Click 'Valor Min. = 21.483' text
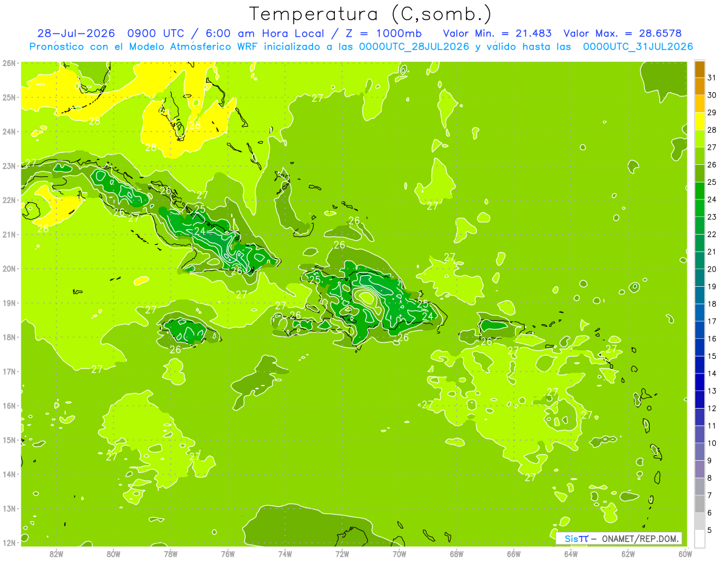Image resolution: width=728 pixels, height=562 pixels. click(497, 33)
